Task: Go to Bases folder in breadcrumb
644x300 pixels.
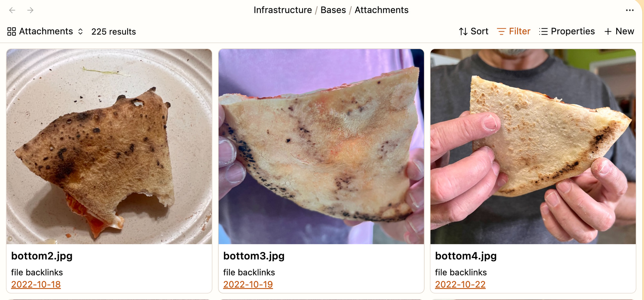Action: pos(333,10)
